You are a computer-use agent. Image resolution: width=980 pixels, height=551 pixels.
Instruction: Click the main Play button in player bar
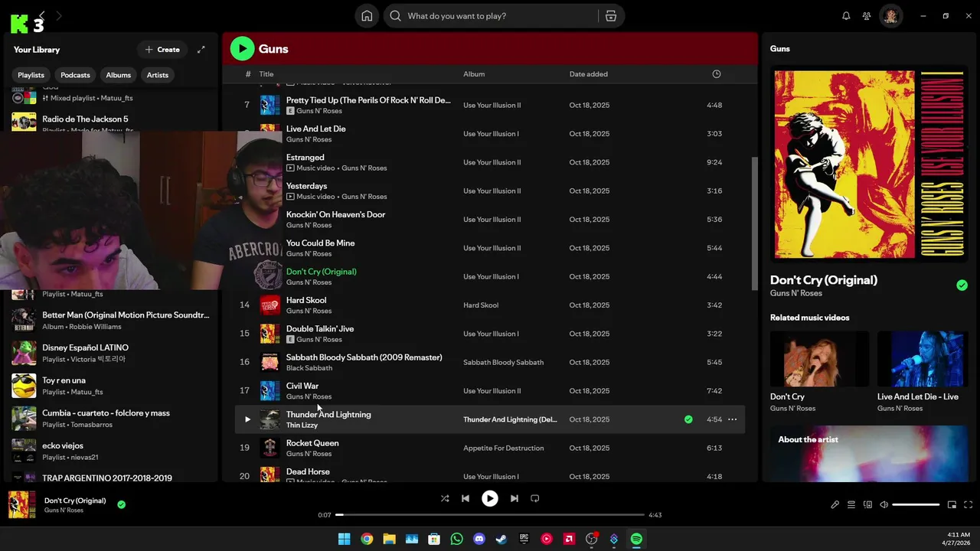490,498
